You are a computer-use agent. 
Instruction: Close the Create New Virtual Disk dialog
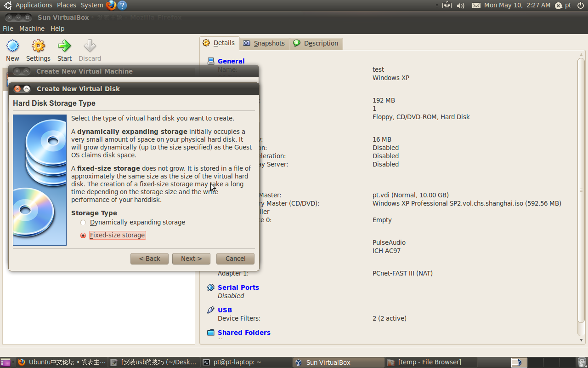[17, 89]
